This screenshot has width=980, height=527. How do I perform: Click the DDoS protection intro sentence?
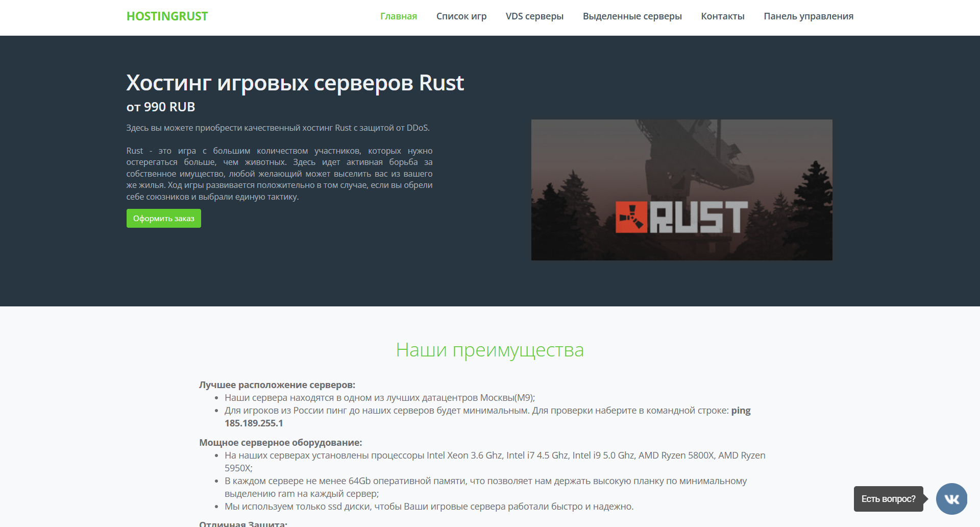[x=278, y=128]
